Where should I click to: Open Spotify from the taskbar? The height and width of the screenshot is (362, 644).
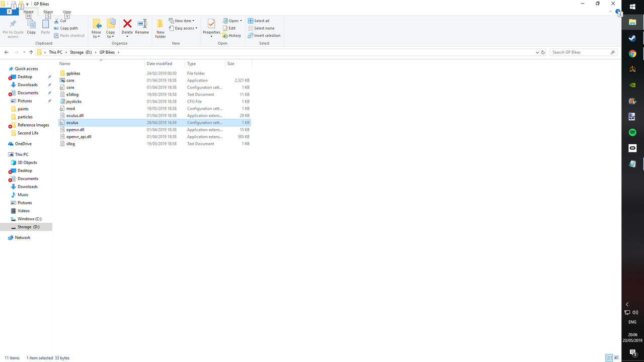(x=632, y=132)
